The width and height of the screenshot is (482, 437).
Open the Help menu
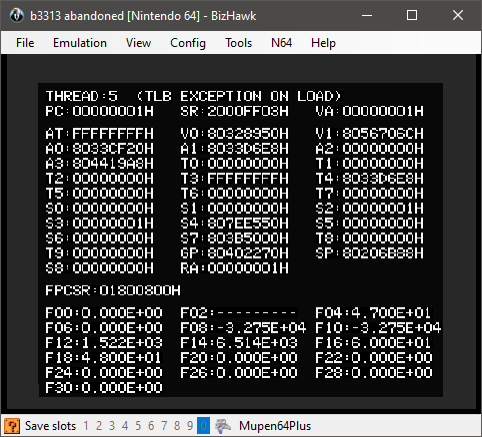click(x=323, y=43)
